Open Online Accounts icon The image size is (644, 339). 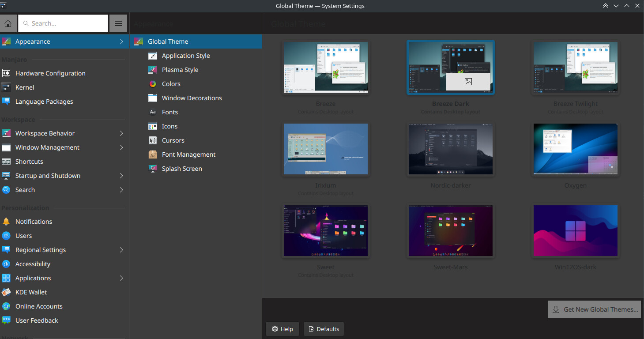[6, 306]
